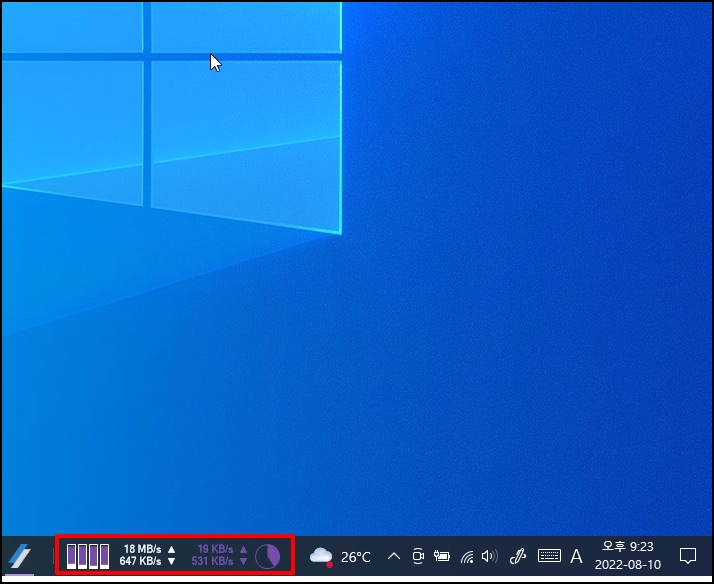The width and height of the screenshot is (714, 584).
Task: Click the 647 KB/s download rate
Action: tap(140, 561)
